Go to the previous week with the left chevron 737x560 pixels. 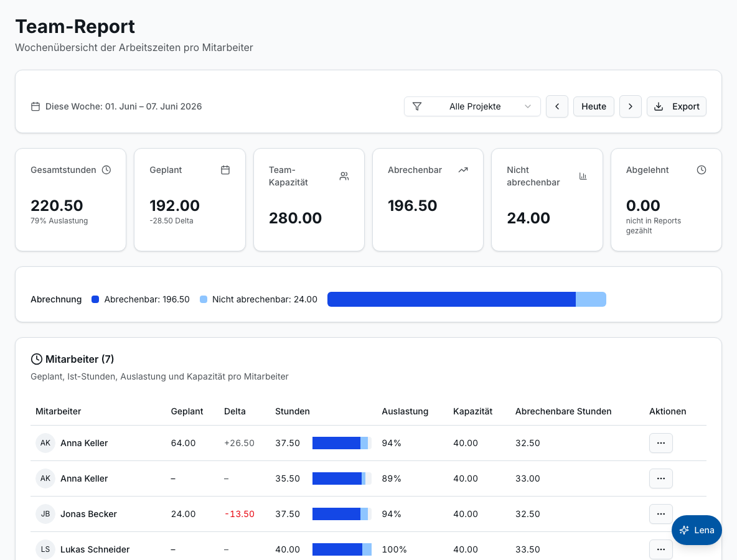pos(557,106)
